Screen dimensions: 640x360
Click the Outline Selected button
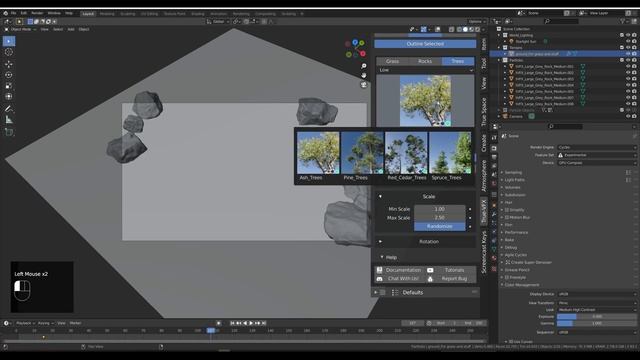click(x=425, y=44)
